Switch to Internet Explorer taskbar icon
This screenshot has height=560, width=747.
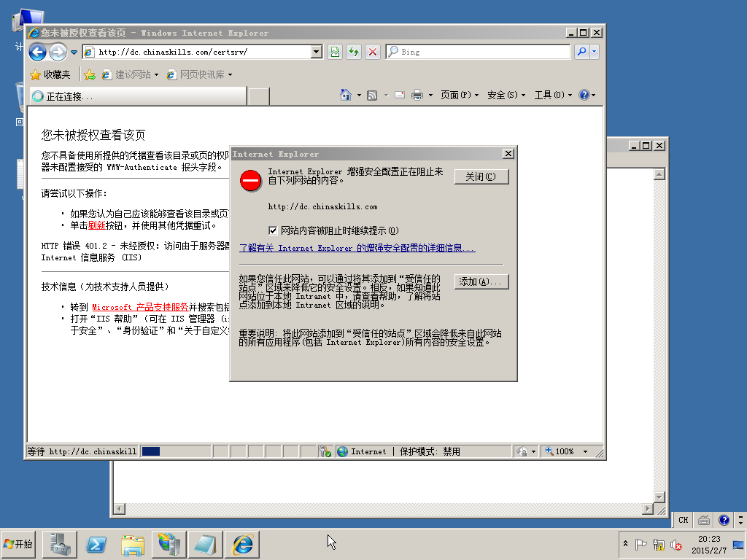[242, 544]
